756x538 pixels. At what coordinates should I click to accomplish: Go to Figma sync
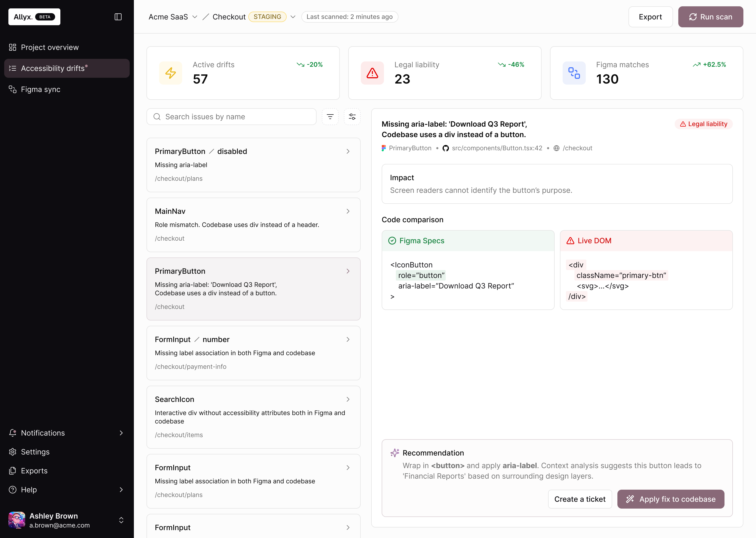pyautogui.click(x=67, y=89)
